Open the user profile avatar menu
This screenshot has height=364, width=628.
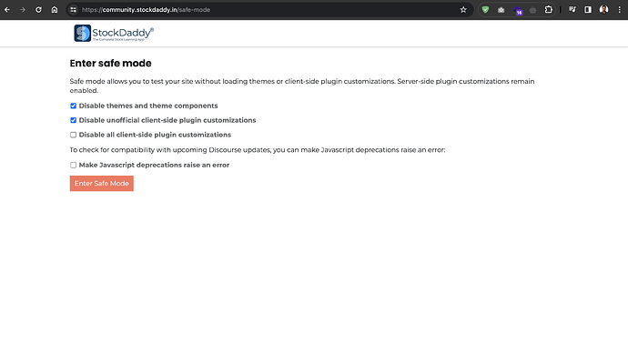coord(604,10)
